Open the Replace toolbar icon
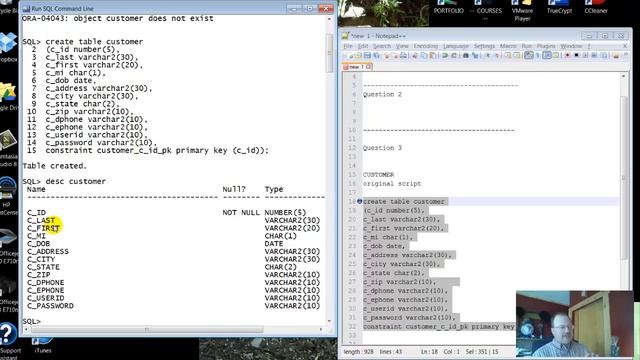The width and height of the screenshot is (640, 360). 475,55
